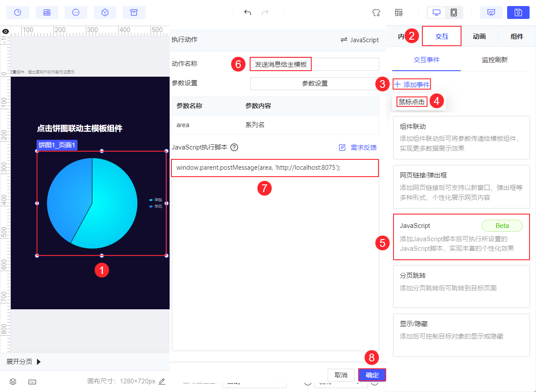Undo the last action

click(x=248, y=12)
